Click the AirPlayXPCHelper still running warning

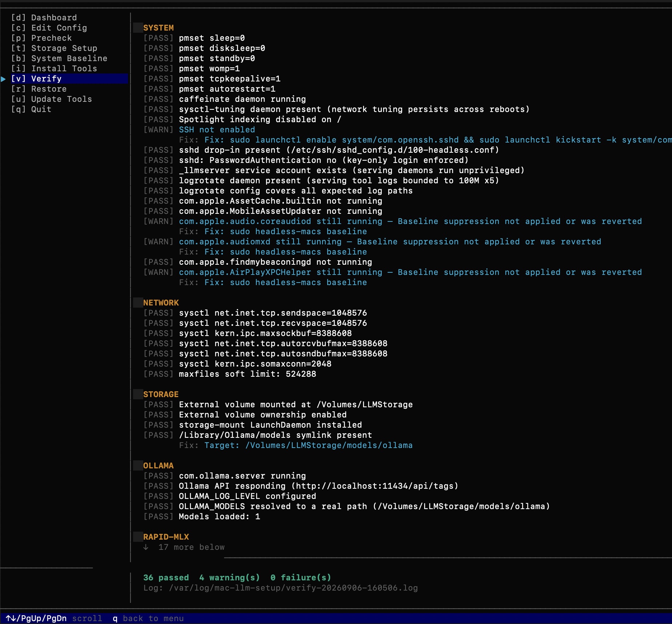(393, 272)
